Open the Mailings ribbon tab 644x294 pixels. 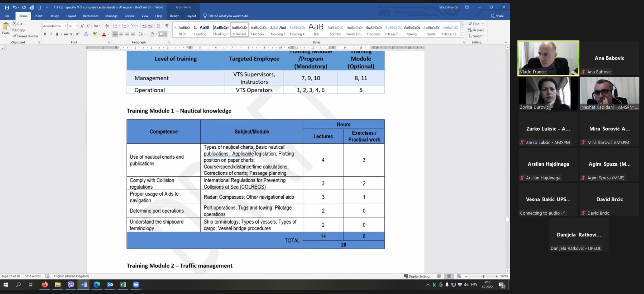[x=111, y=16]
